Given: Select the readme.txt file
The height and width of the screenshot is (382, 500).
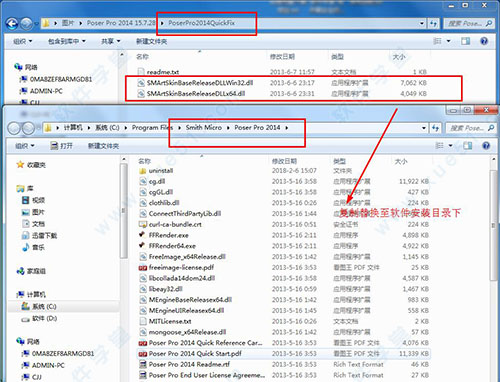Looking at the screenshot, I should coord(163,72).
